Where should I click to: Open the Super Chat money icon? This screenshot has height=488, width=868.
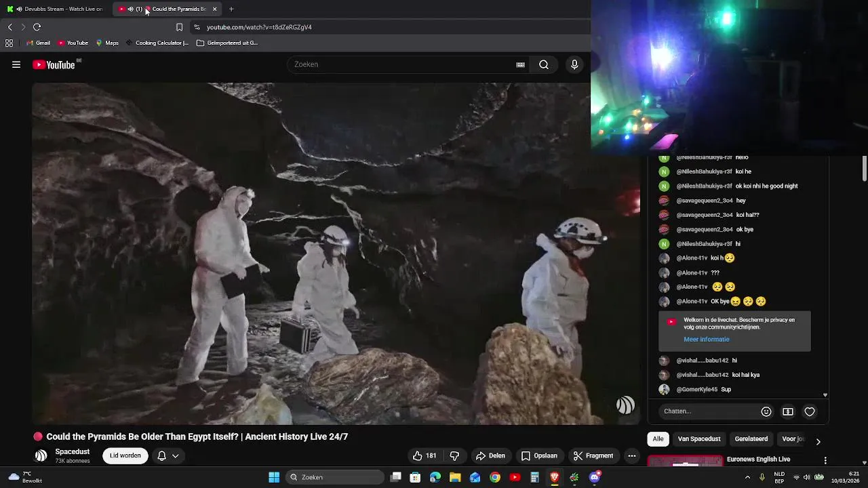pyautogui.click(x=788, y=411)
